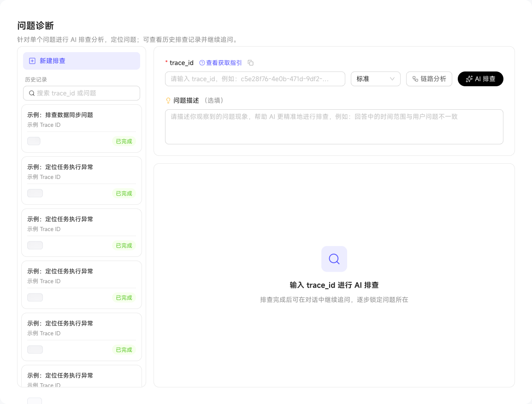This screenshot has width=532, height=404.
Task: Click the 问题诊断 page heading
Action: click(35, 25)
